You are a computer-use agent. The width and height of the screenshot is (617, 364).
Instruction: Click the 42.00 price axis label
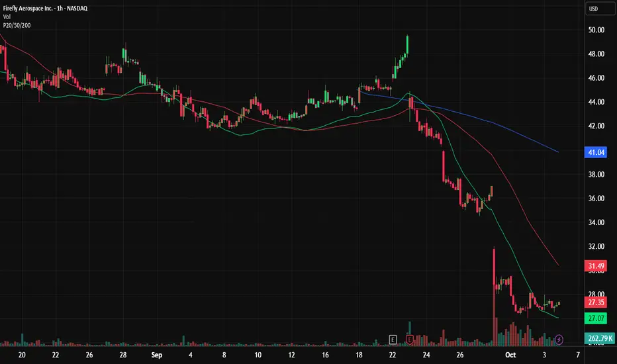(x=596, y=126)
